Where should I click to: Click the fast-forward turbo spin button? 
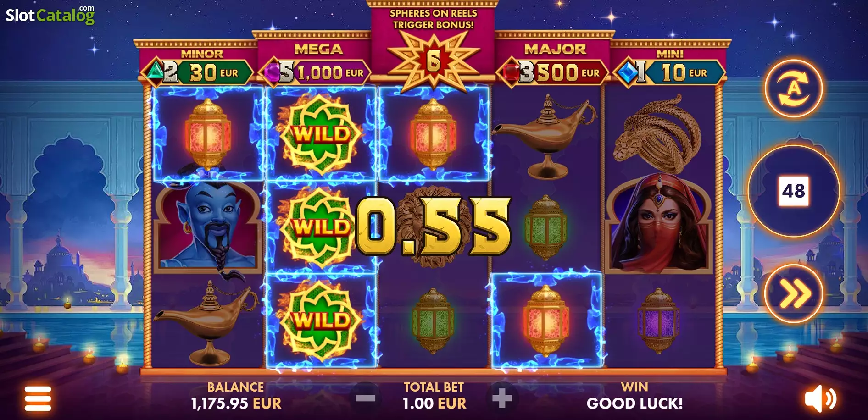[x=794, y=293]
